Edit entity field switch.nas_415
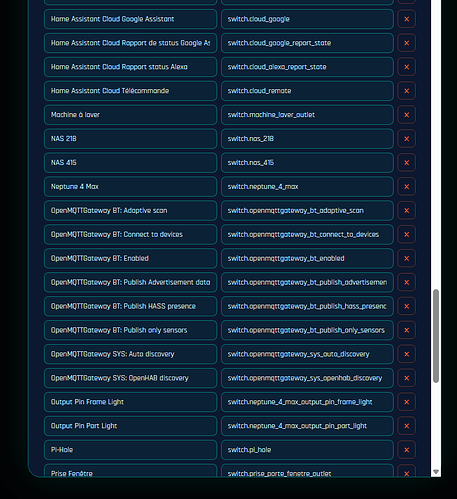Screen dimensions: 457x499 tap(307, 163)
